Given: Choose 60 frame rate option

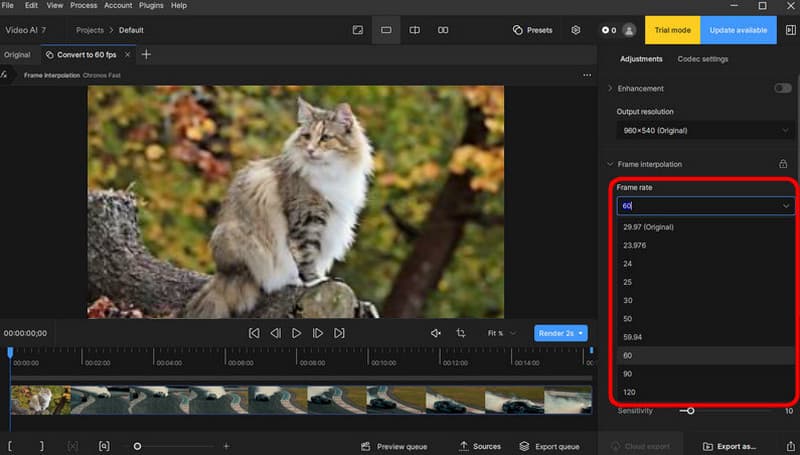Looking at the screenshot, I should click(705, 356).
